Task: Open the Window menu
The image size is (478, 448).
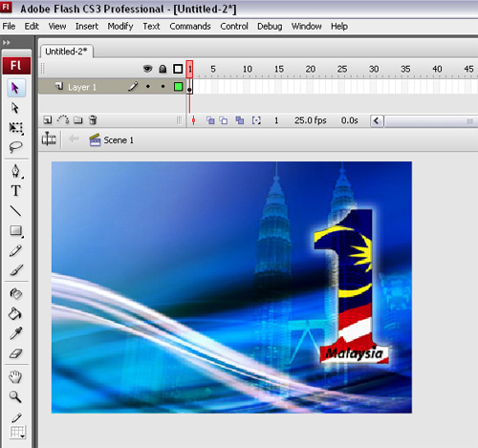Action: pos(306,26)
